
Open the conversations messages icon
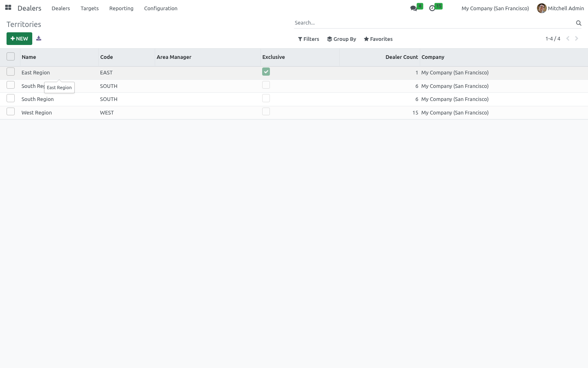pyautogui.click(x=414, y=8)
